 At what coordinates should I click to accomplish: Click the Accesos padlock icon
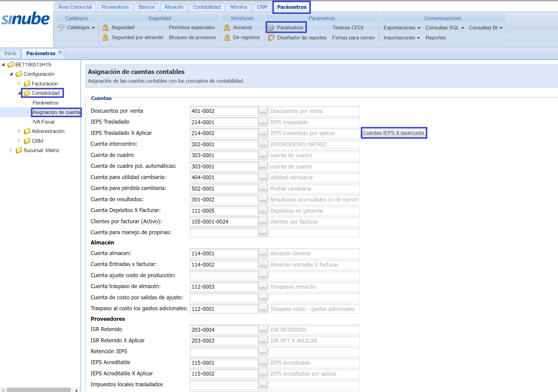(227, 28)
